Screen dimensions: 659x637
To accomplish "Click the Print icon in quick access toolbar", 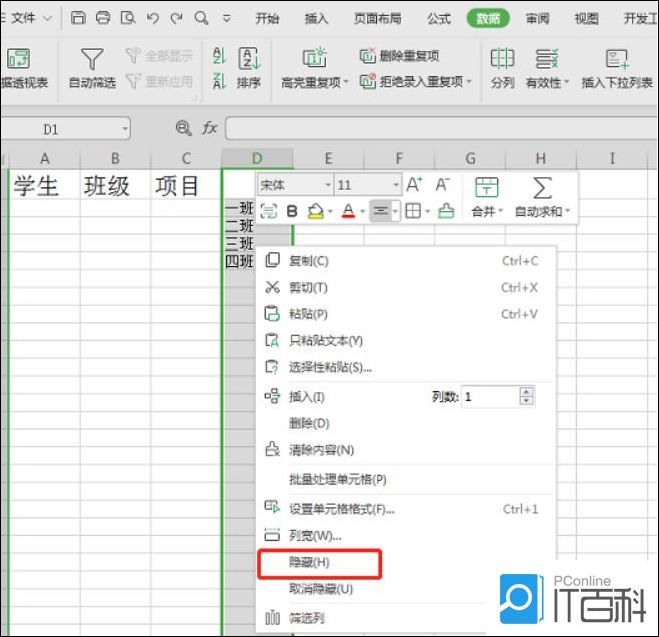I will (x=103, y=18).
